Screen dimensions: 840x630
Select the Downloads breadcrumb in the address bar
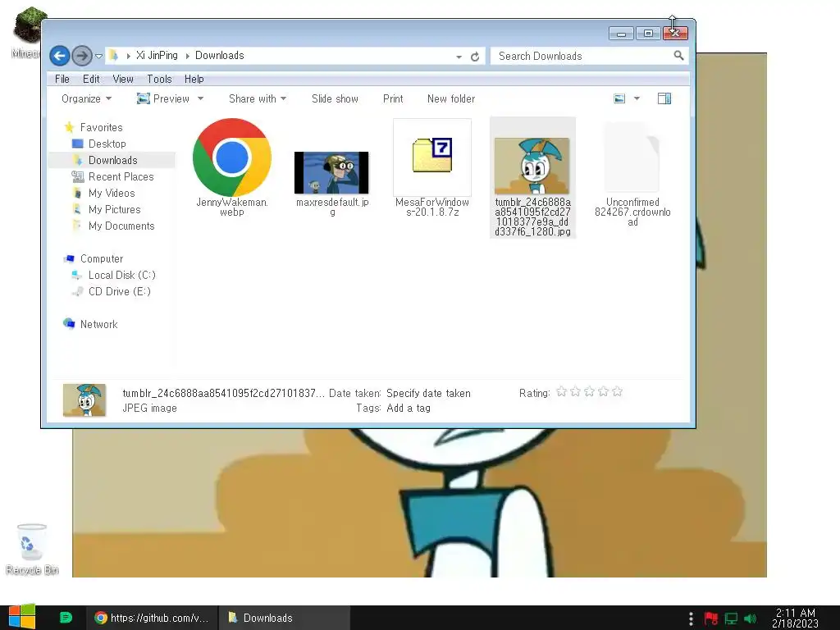pyautogui.click(x=219, y=55)
